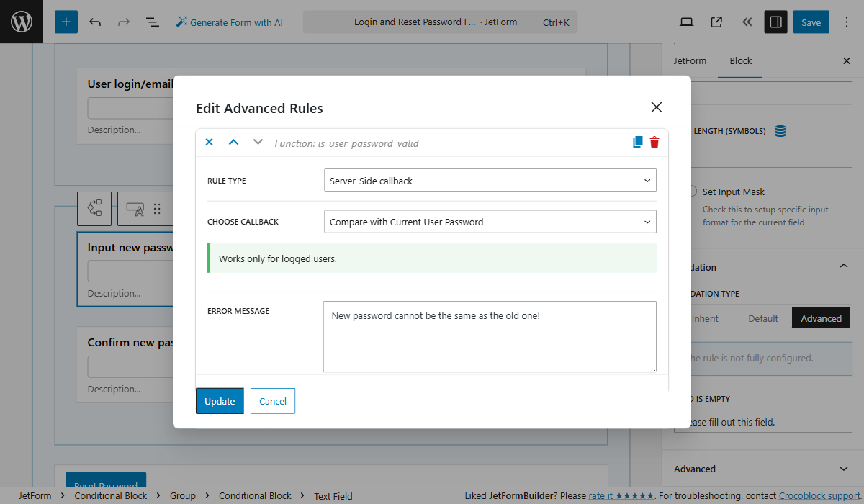Select Inherit validation type
This screenshot has height=504, width=864.
click(705, 318)
